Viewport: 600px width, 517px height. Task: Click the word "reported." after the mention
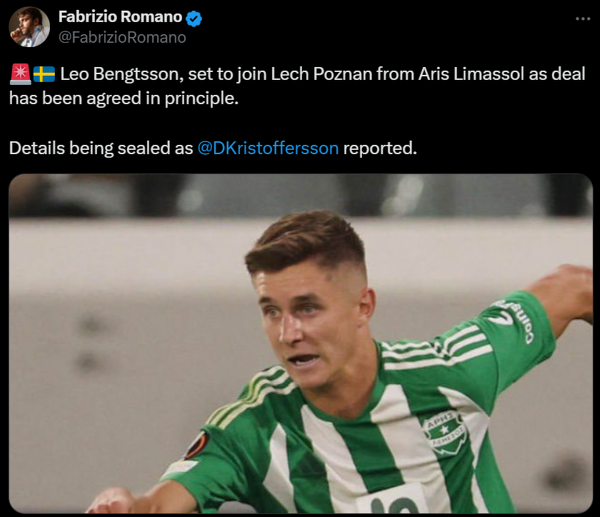380,148
